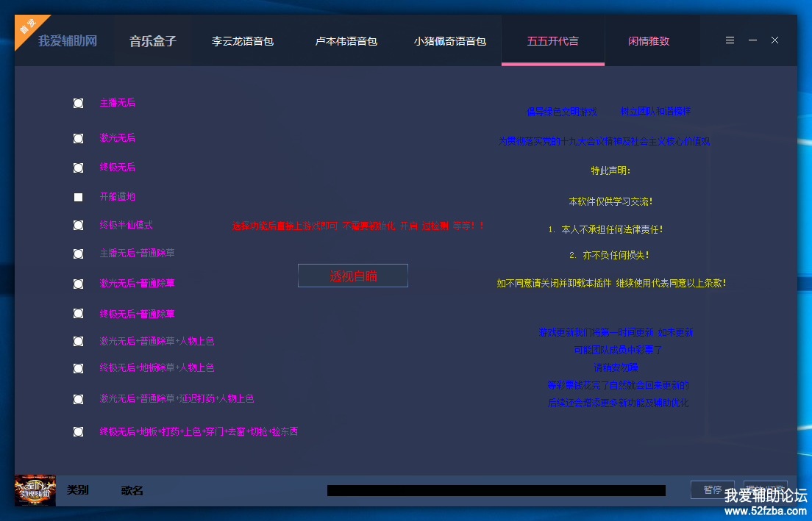Select the 终极无后+地板+打药+上色+穿门 radio option
Image resolution: width=812 pixels, height=521 pixels.
pos(78,431)
